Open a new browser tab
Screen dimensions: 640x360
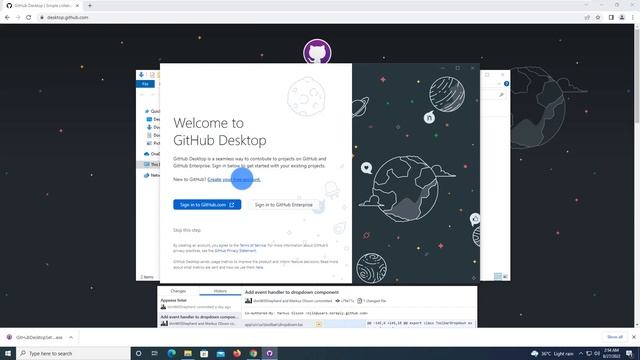[x=90, y=6]
